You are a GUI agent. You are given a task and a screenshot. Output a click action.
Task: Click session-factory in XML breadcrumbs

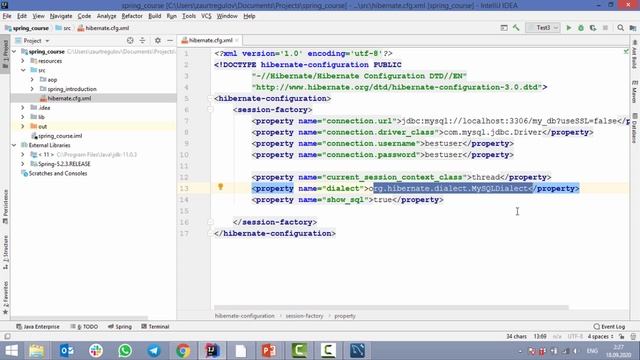304,316
